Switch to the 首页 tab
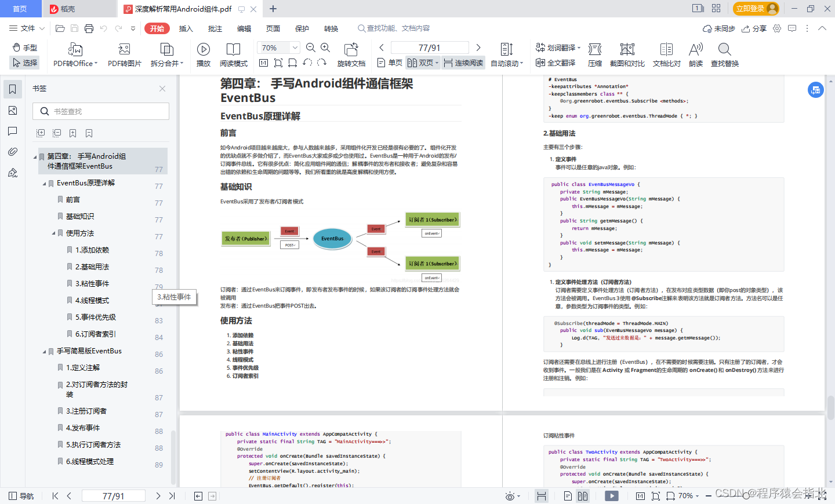 click(x=20, y=9)
